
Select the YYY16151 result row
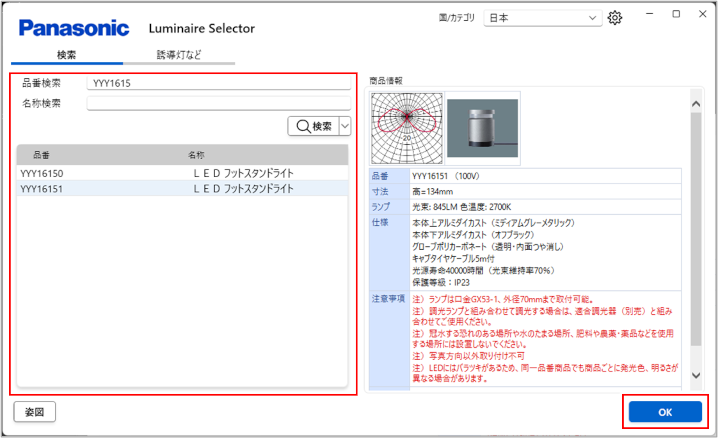(x=182, y=187)
